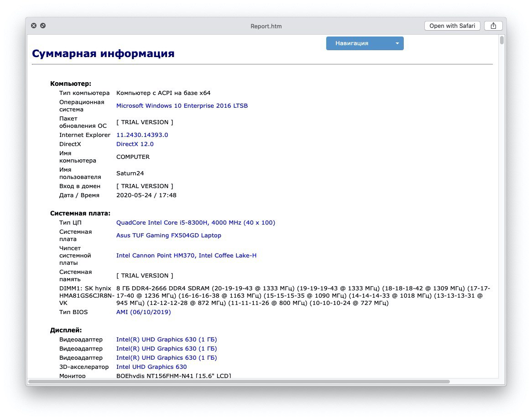Viewport: 532px width, 420px height.
Task: Click the 3D-акселератор row label
Action: click(84, 367)
